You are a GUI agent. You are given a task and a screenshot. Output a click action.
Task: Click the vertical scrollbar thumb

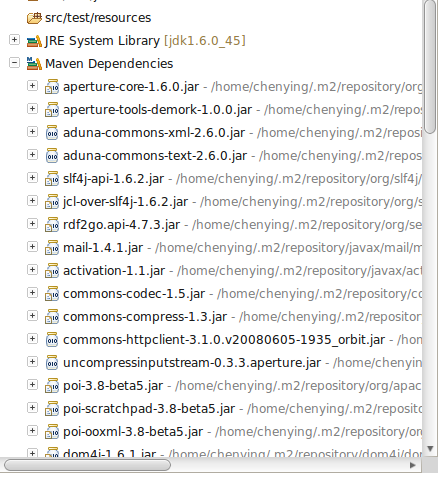[430, 67]
